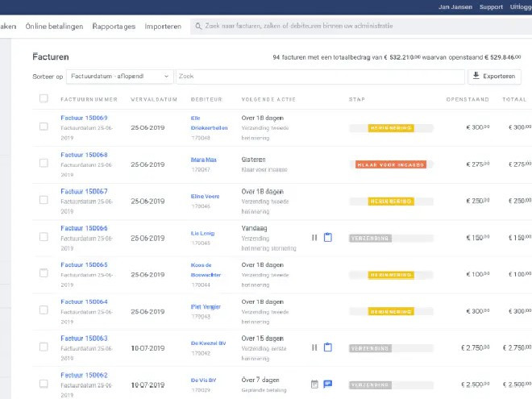This screenshot has width=532, height=399.
Task: Click Over 7 dagen for Factuur 150062
Action: pos(260,380)
